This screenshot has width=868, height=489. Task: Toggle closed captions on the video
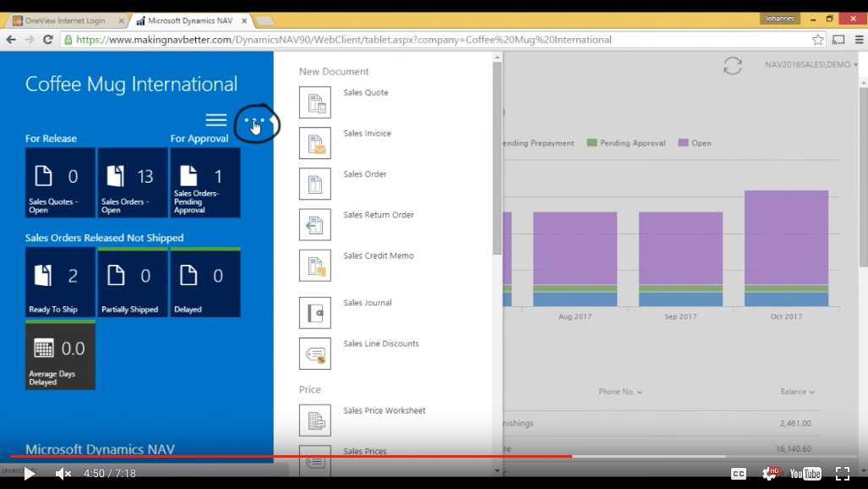click(x=739, y=474)
